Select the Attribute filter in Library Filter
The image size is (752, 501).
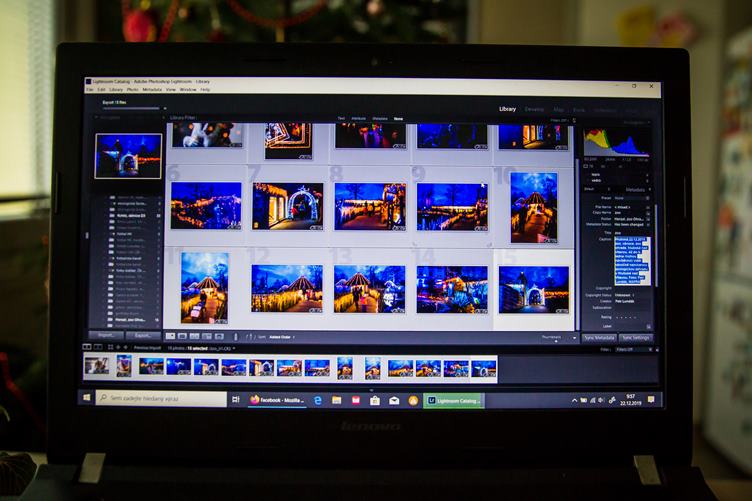click(359, 118)
